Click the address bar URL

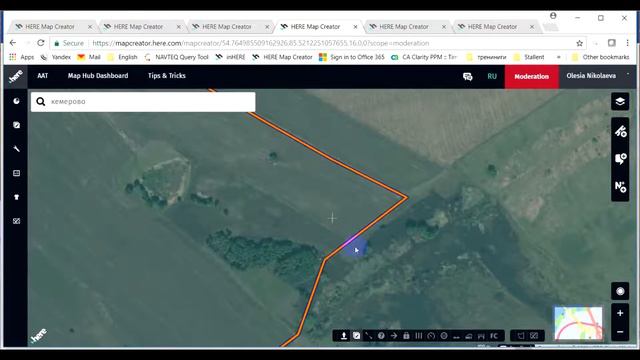(260, 43)
